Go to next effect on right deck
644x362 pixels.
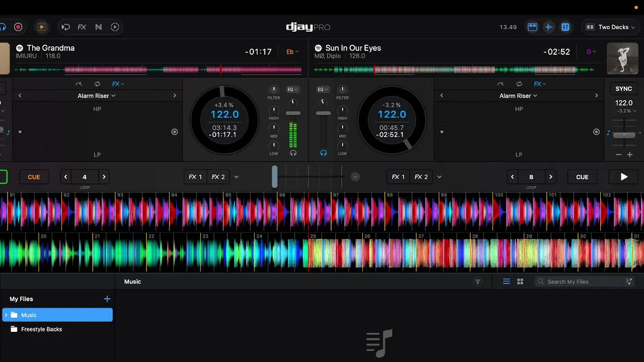pyautogui.click(x=596, y=96)
